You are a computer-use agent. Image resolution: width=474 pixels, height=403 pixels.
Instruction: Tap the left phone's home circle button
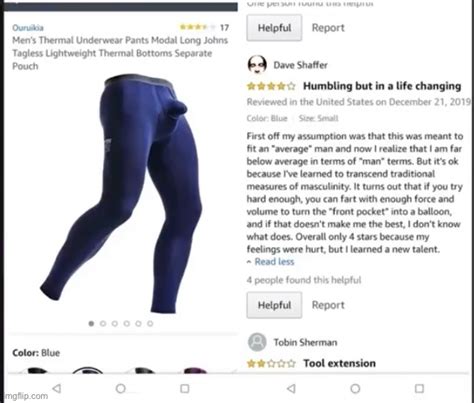121,388
